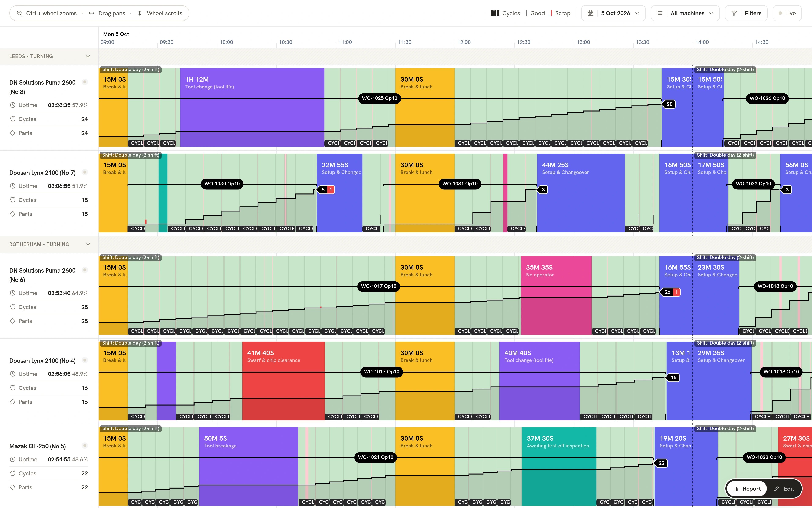Click the Uptime clock icon for Lynx 2100 (No 7)
The width and height of the screenshot is (812, 508).
coord(12,186)
